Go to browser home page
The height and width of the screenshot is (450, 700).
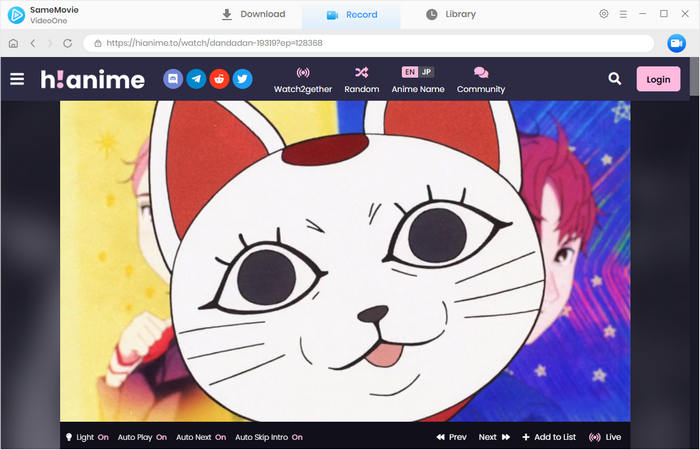13,43
